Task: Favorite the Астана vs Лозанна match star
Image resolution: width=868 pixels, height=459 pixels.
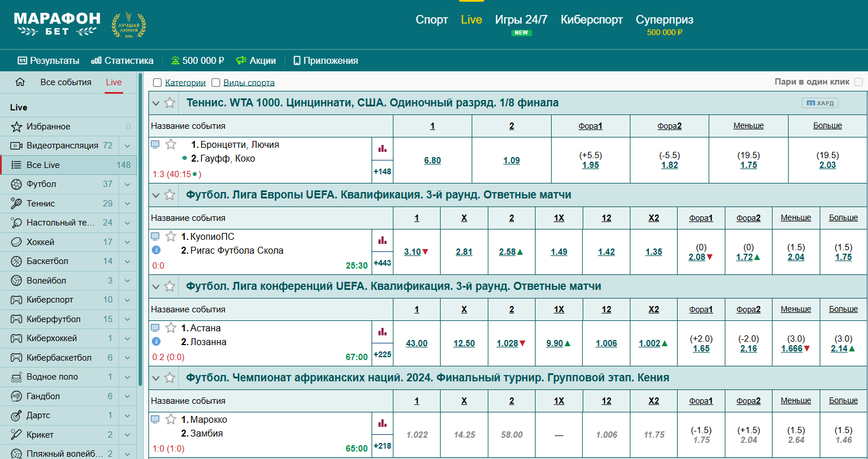Action: [171, 328]
